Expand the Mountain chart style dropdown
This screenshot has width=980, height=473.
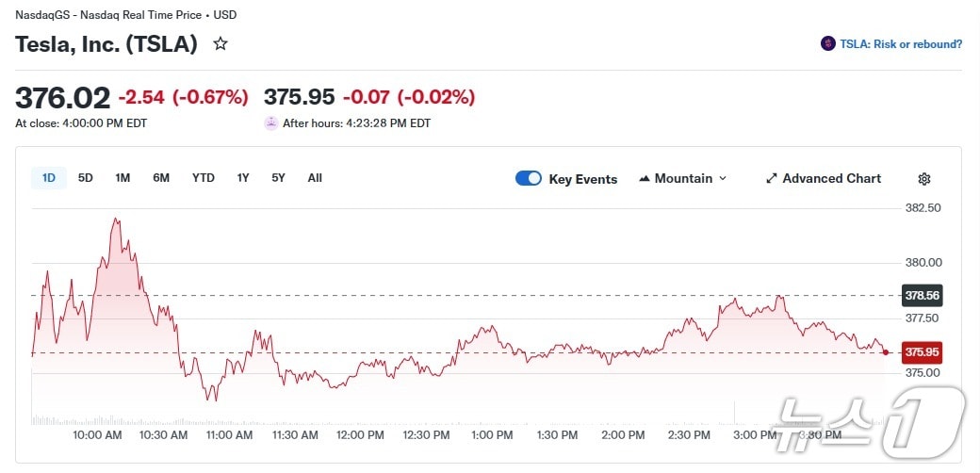point(723,179)
